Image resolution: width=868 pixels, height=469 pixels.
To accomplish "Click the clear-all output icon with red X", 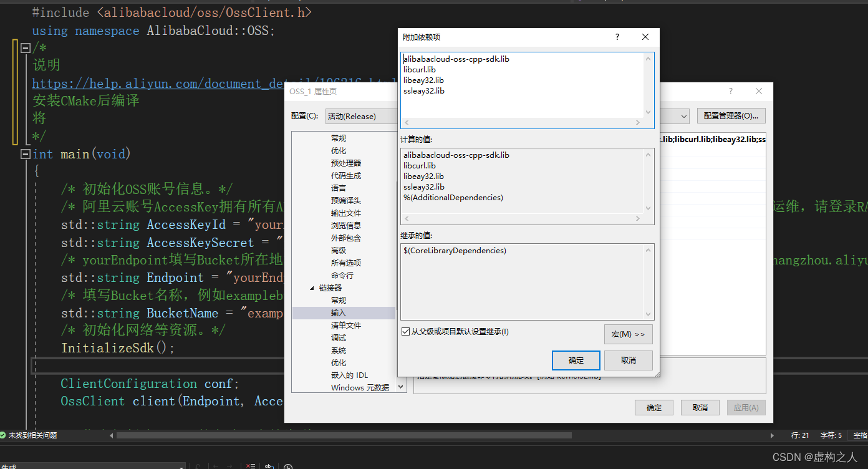I will (250, 467).
